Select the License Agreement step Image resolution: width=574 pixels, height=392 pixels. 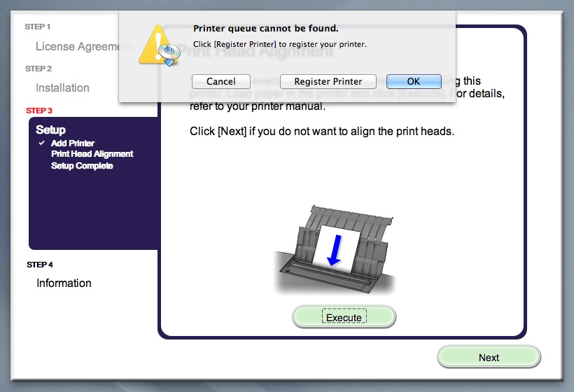[x=77, y=47]
